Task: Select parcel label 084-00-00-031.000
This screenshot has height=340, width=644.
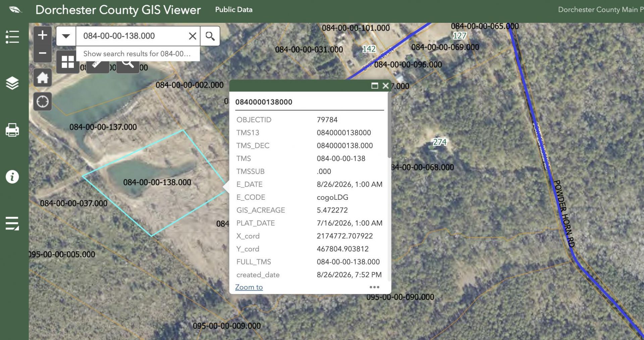Action: pos(309,50)
